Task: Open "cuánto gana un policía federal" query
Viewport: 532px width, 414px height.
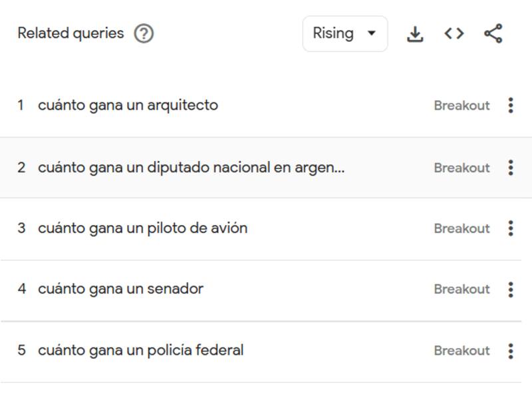Action: [140, 350]
